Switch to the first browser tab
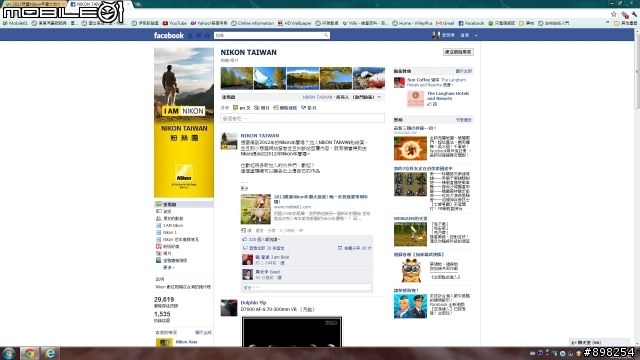 point(35,4)
